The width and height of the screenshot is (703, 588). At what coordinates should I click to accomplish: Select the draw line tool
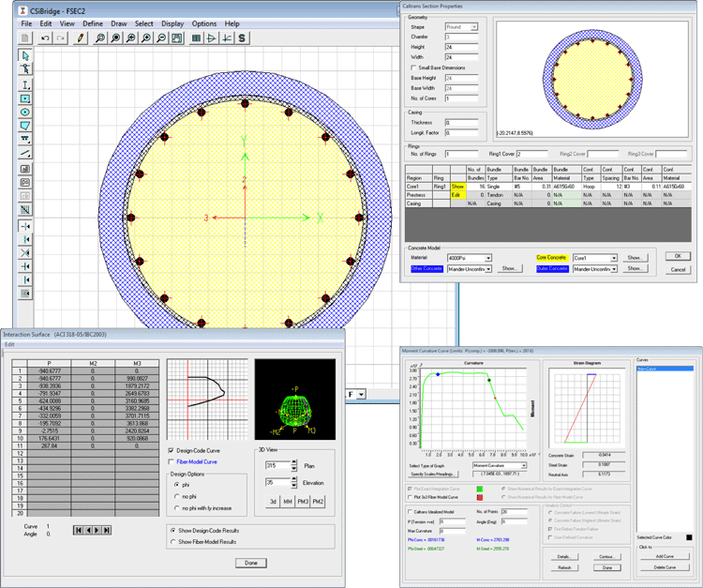coord(25,154)
